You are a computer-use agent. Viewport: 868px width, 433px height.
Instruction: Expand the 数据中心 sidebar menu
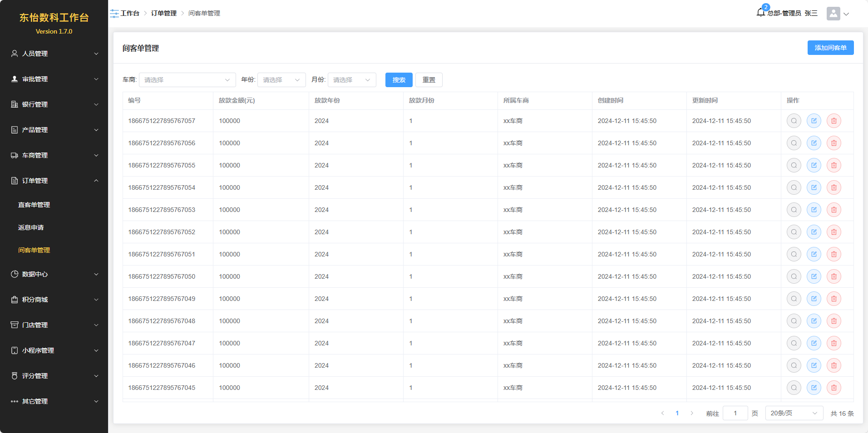click(x=54, y=274)
